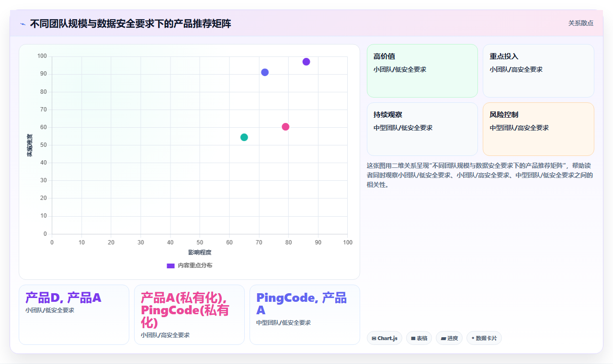Click the 实施难度 y-axis label
Viewport: 613px width, 364px height.
pos(29,145)
